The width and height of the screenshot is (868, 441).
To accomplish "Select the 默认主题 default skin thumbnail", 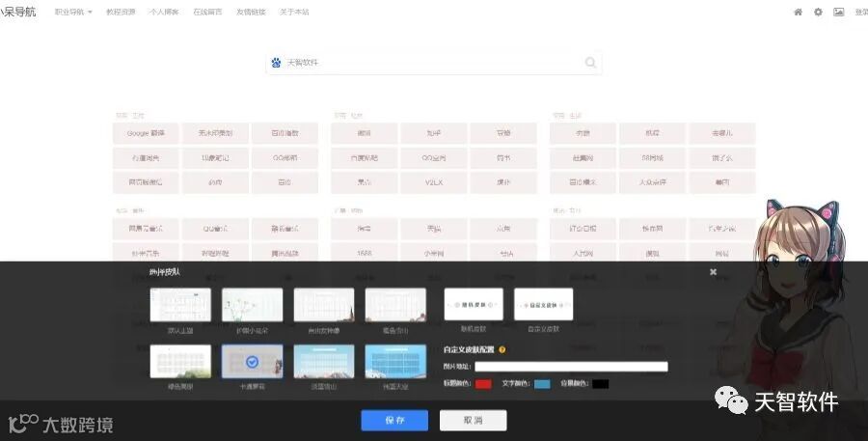I will coord(180,305).
